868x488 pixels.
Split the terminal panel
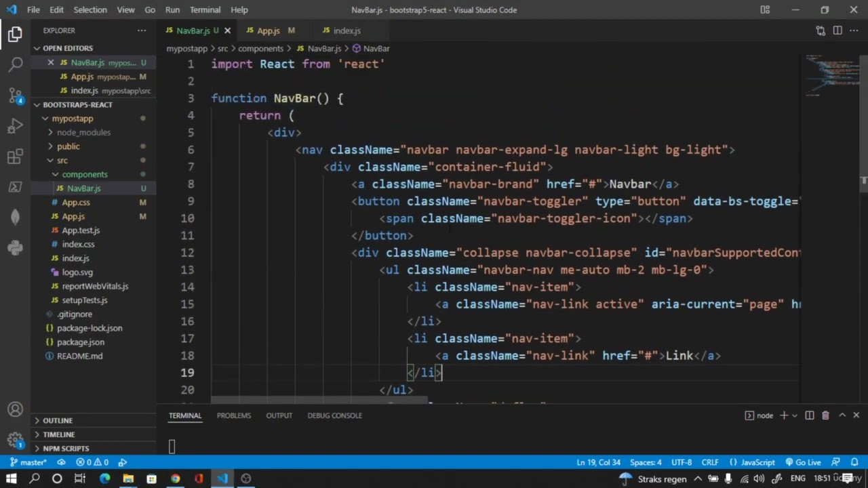pyautogui.click(x=810, y=415)
